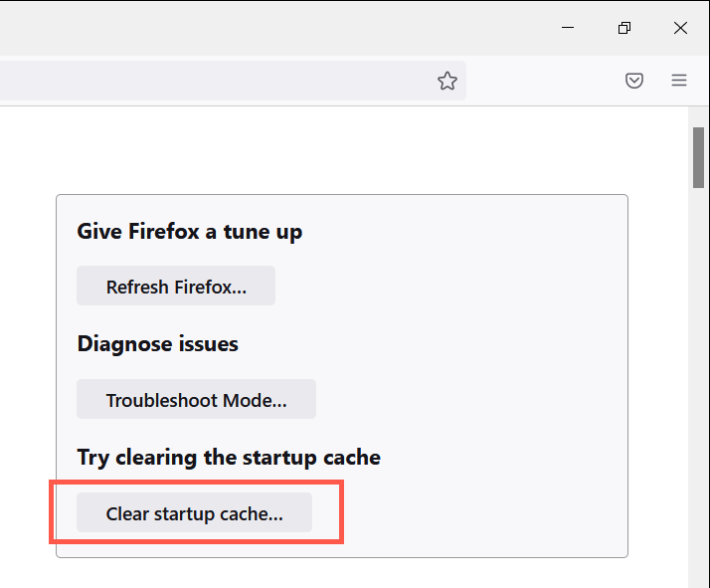Screen dimensions: 710x588
Task: Open Troubleshoot Mode
Action: coord(196,400)
